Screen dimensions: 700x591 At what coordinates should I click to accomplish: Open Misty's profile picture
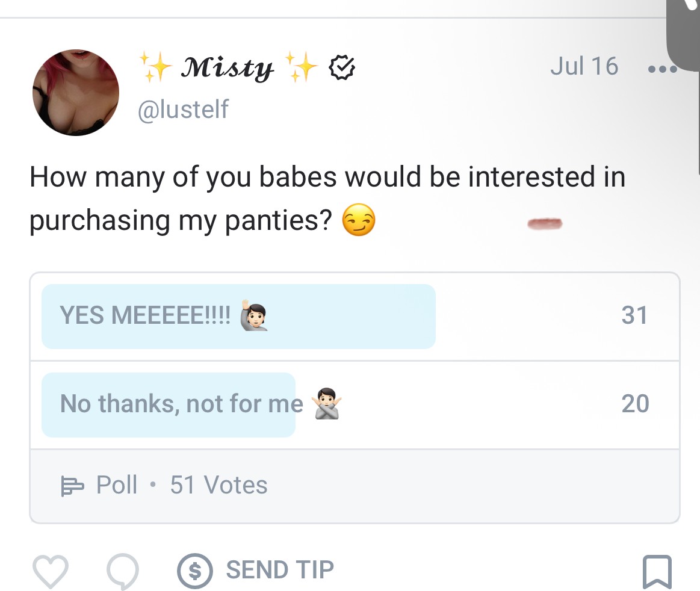click(76, 93)
